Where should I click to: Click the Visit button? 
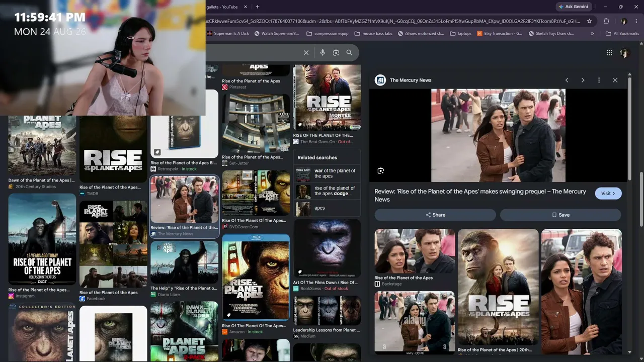point(608,194)
